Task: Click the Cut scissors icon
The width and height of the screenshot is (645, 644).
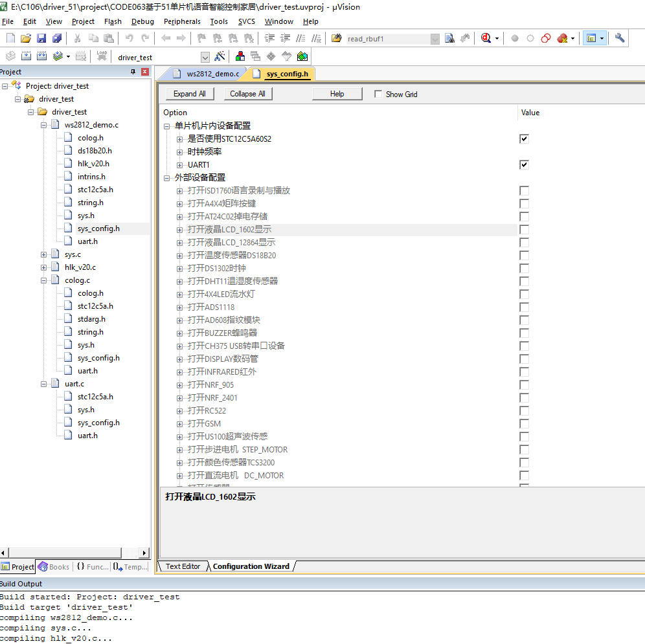Action: 77,38
